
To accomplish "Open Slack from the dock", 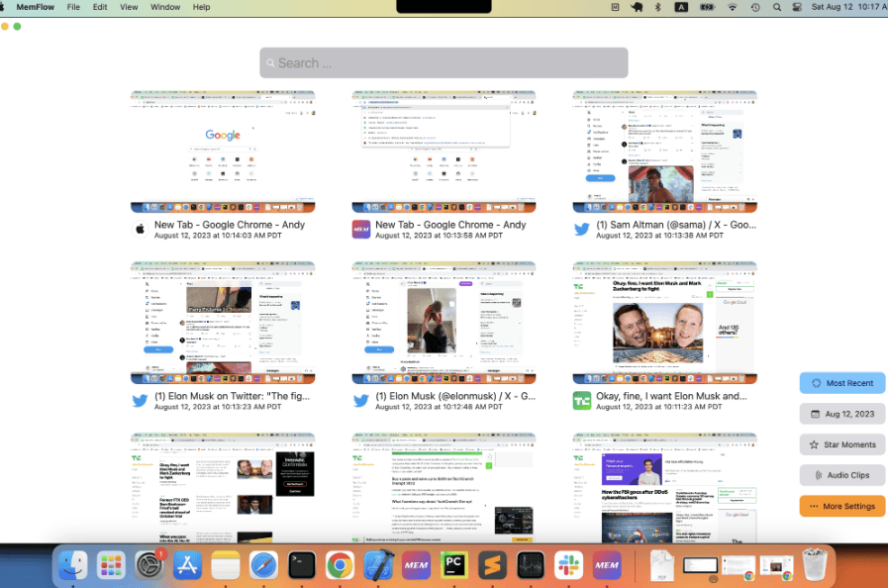I will coord(568,565).
